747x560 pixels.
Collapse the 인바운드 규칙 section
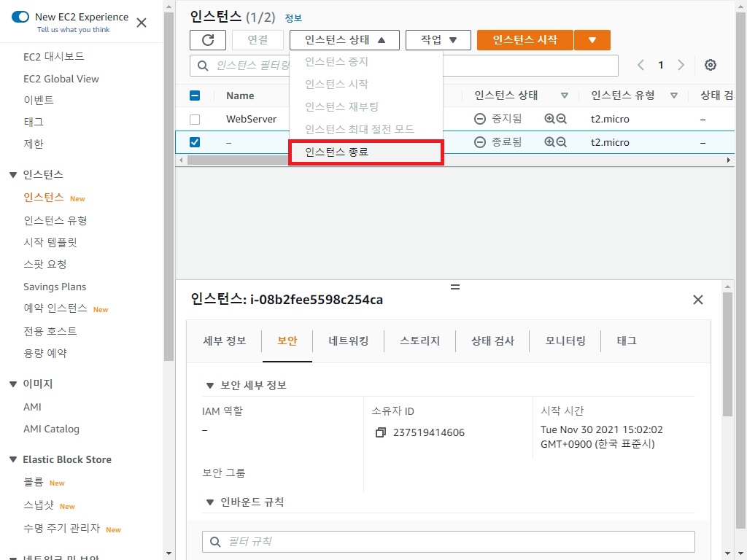pos(209,502)
